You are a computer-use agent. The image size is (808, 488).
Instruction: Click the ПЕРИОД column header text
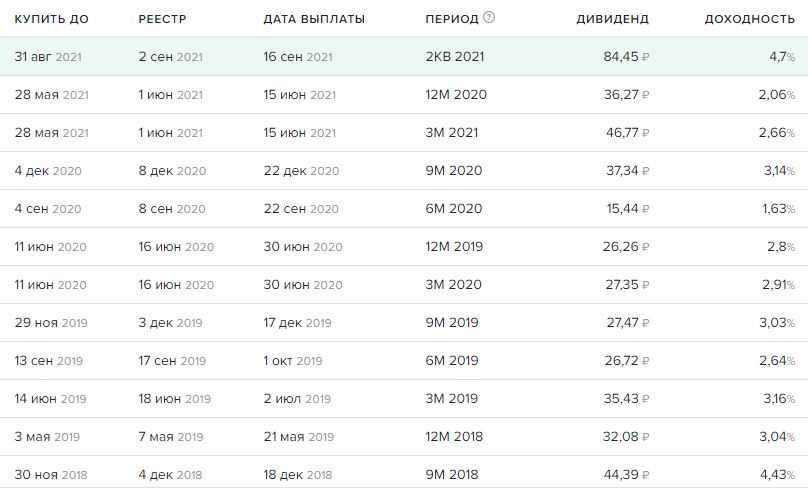pyautogui.click(x=451, y=19)
